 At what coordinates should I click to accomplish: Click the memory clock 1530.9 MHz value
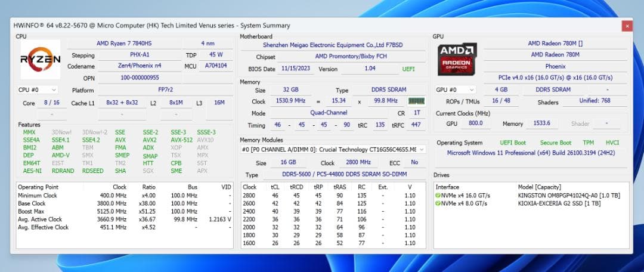[x=291, y=101]
